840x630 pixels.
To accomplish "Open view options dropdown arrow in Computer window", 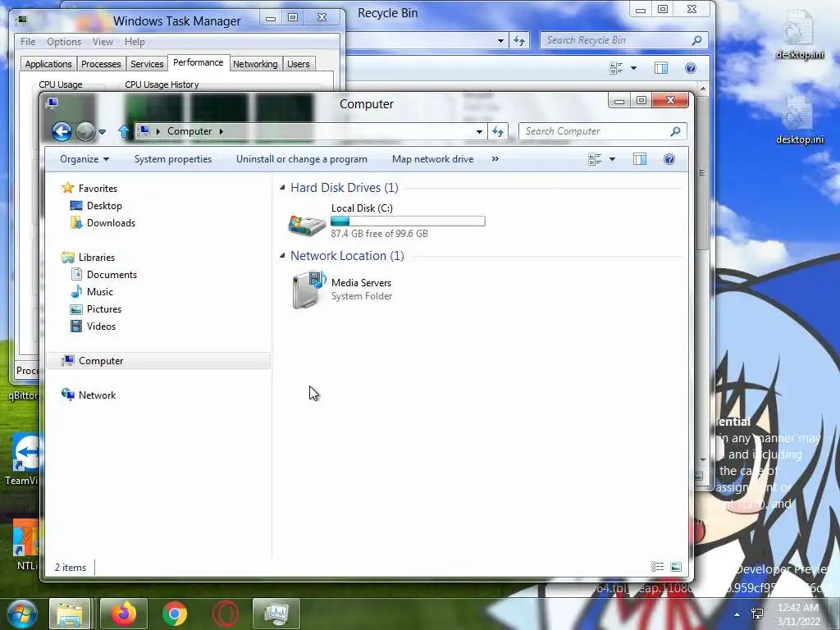I will point(612,159).
